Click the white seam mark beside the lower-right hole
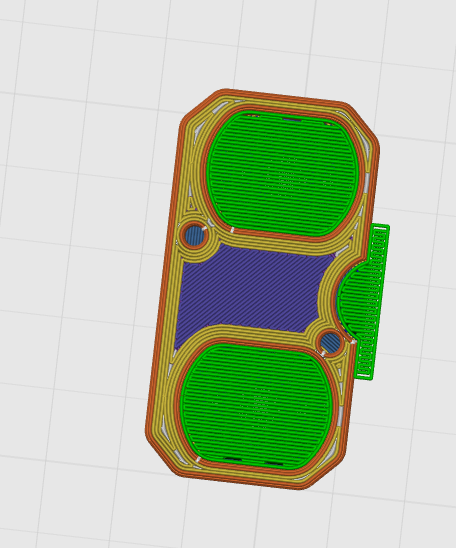This screenshot has height=548, width=456. (323, 354)
